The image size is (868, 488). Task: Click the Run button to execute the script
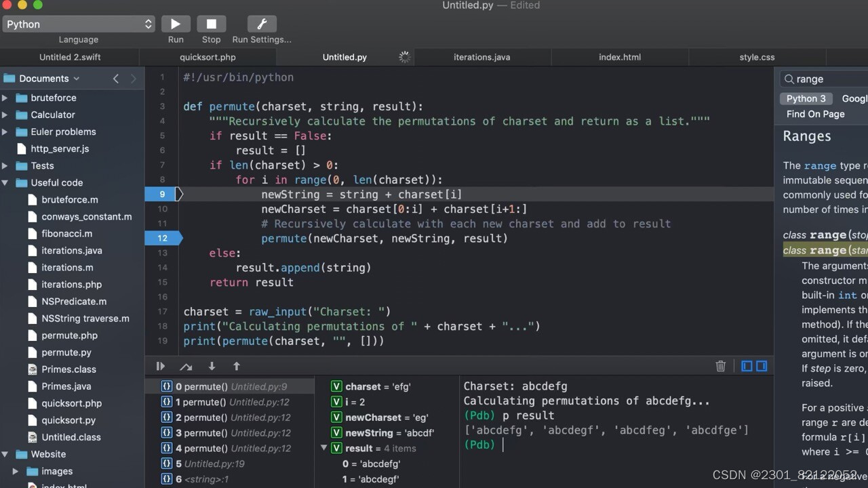pyautogui.click(x=175, y=24)
